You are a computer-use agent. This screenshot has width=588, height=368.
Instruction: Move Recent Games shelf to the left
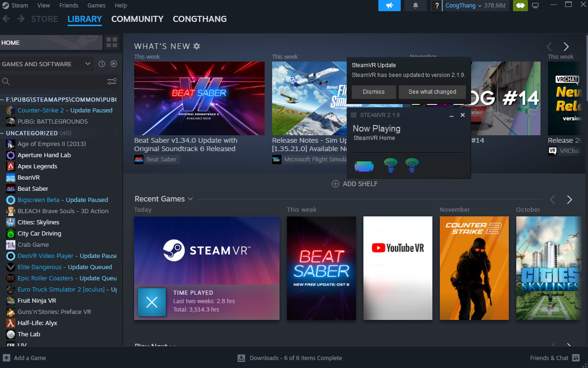coord(552,200)
